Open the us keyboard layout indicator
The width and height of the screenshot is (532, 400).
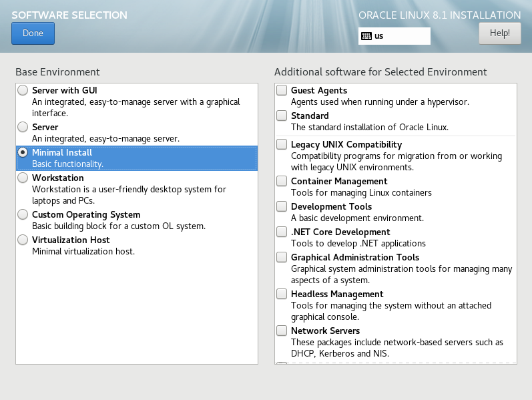point(394,36)
